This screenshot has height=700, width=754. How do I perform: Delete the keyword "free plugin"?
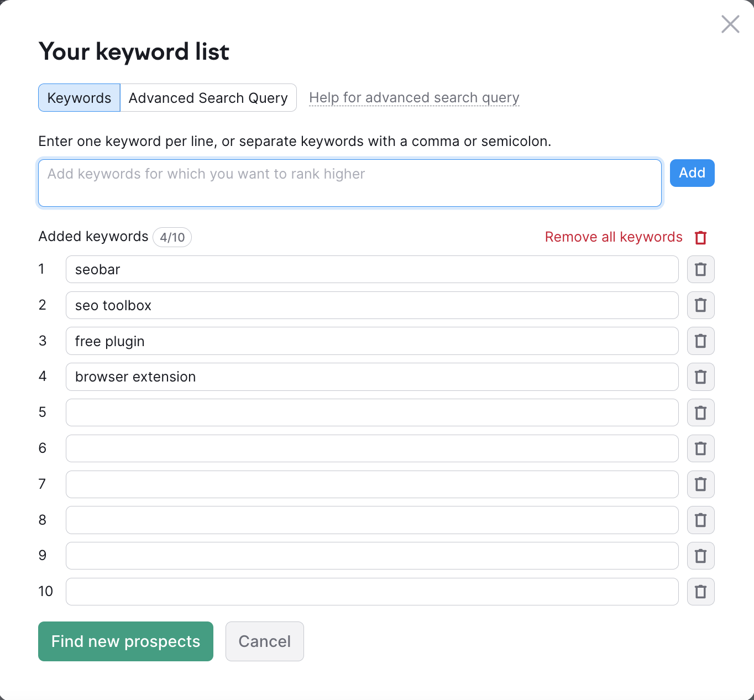[700, 341]
